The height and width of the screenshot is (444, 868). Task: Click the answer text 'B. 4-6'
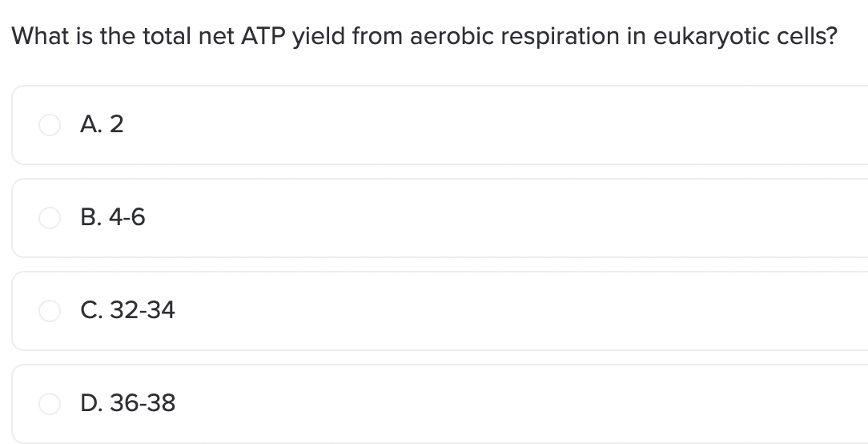[113, 217]
